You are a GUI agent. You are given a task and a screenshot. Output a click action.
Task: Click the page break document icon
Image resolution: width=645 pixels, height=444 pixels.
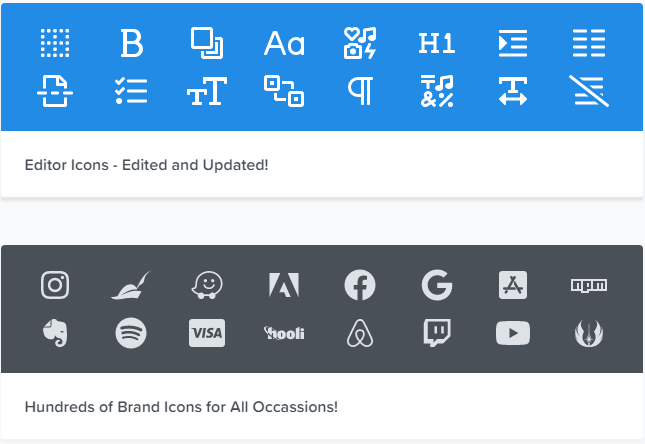point(55,91)
